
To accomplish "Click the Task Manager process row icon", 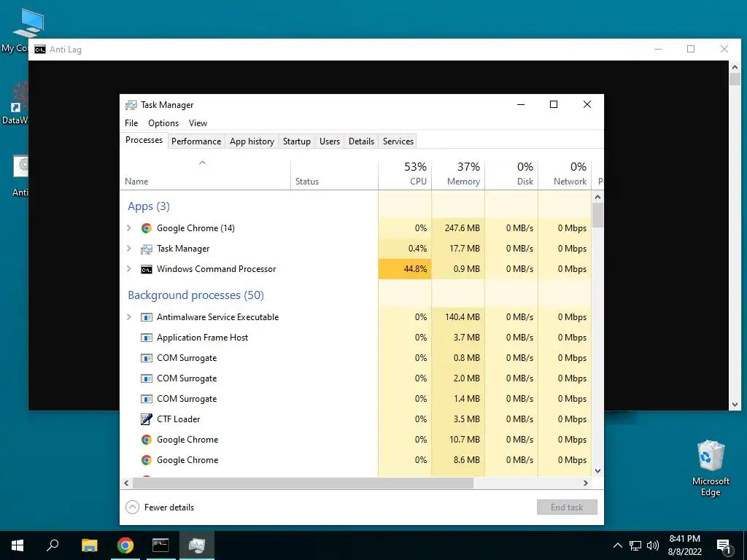I will coord(146,249).
